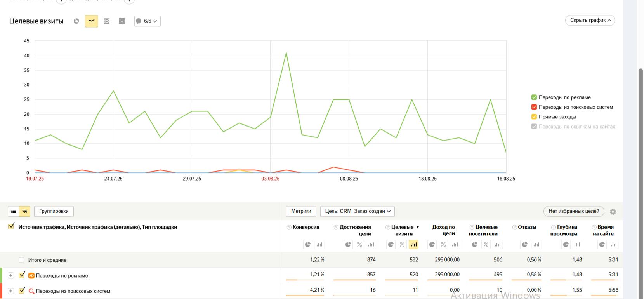Click the Группировки button
The width and height of the screenshot is (644, 299).
(x=54, y=211)
